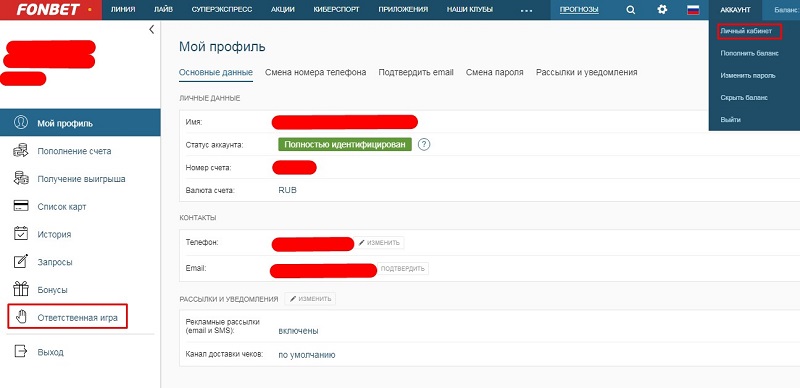Select Изменить пароль in the account menu

[x=748, y=75]
